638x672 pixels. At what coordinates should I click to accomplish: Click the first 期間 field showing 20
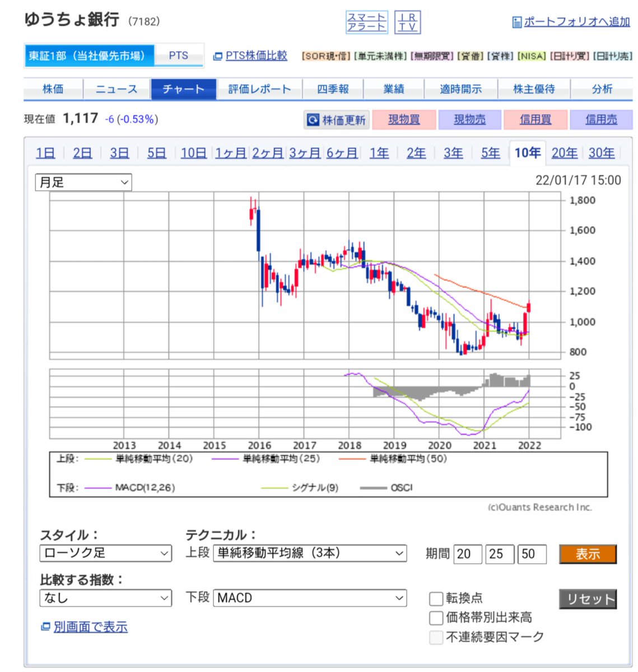(x=468, y=554)
